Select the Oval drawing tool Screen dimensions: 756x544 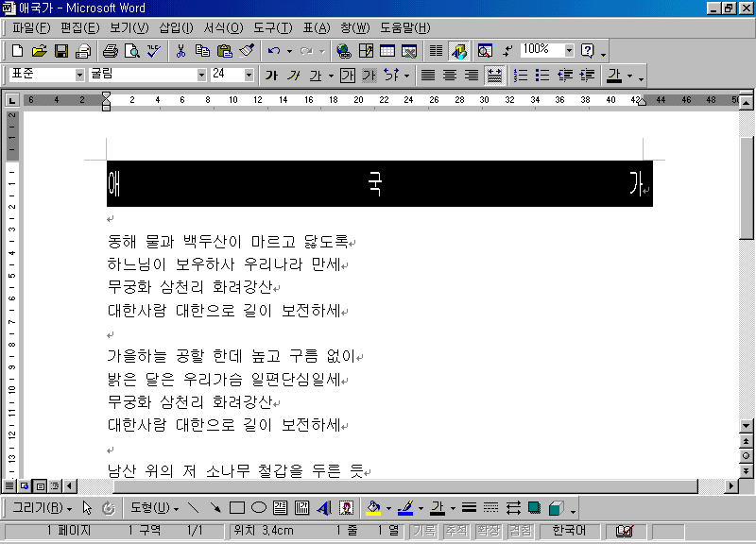259,508
